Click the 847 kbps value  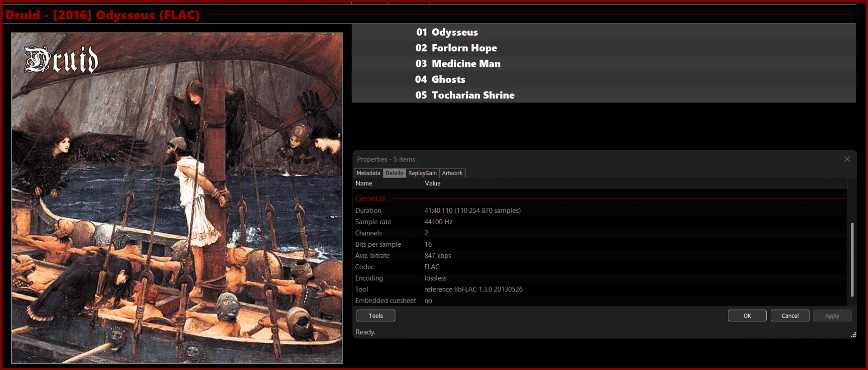(438, 256)
